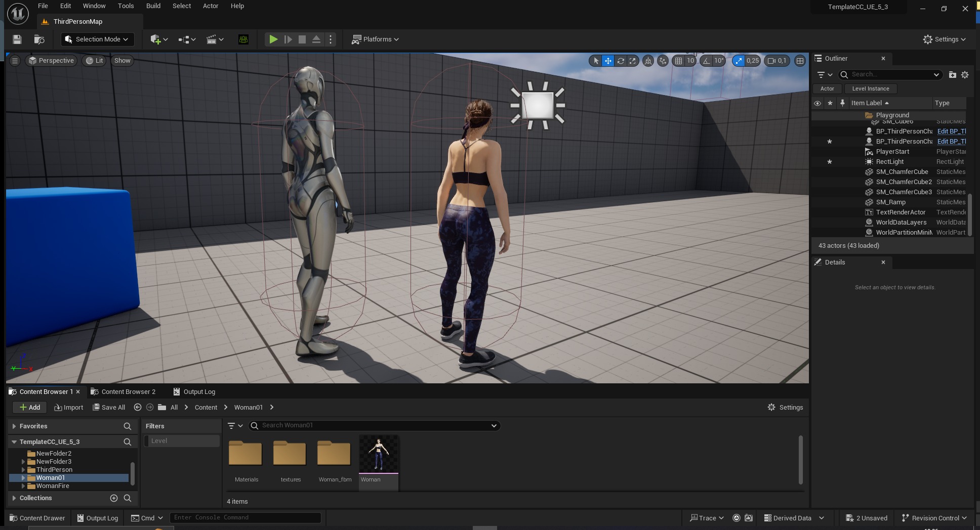Toggle rotation angle snapping
The image size is (980, 530).
706,61
